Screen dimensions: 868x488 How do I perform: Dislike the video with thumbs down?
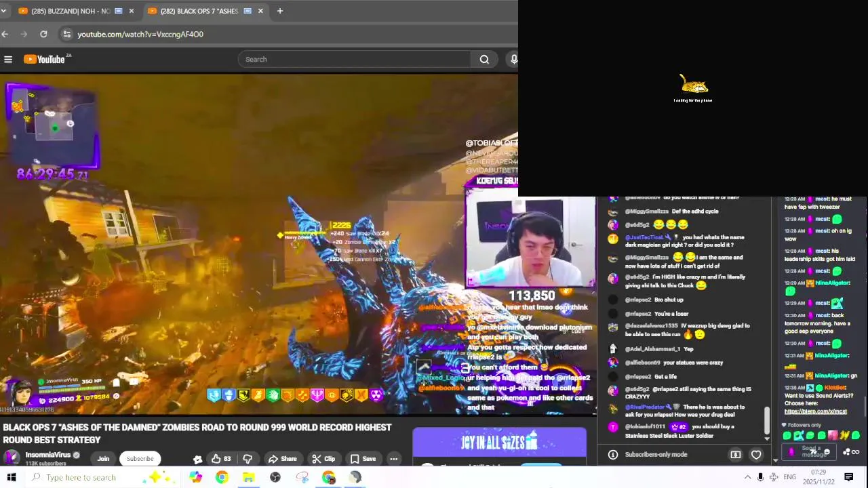coord(248,459)
